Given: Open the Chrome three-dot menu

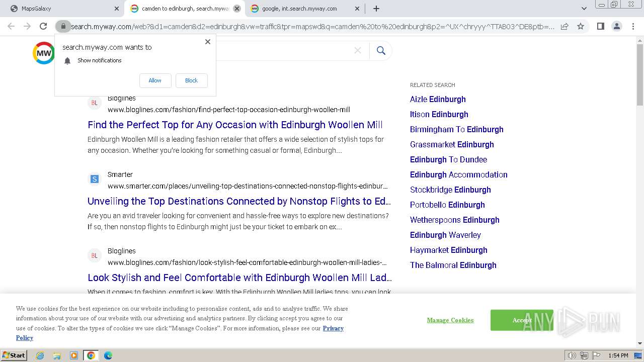Looking at the screenshot, I should click(632, 26).
